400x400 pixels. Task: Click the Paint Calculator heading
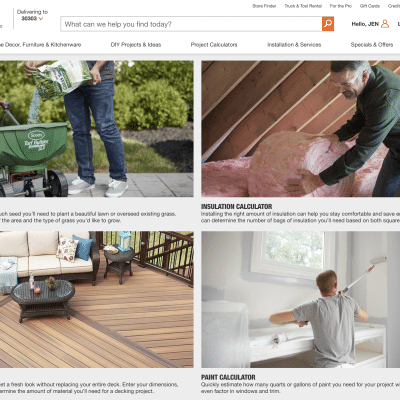pos(228,377)
